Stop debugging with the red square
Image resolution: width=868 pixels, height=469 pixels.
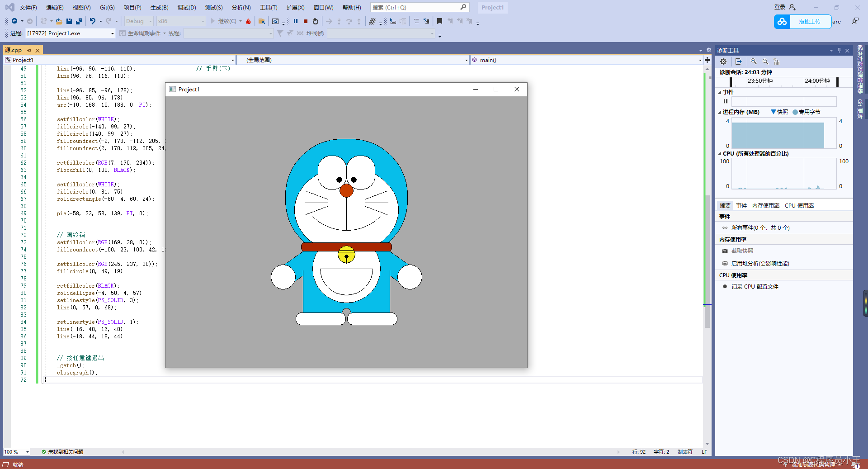click(306, 21)
